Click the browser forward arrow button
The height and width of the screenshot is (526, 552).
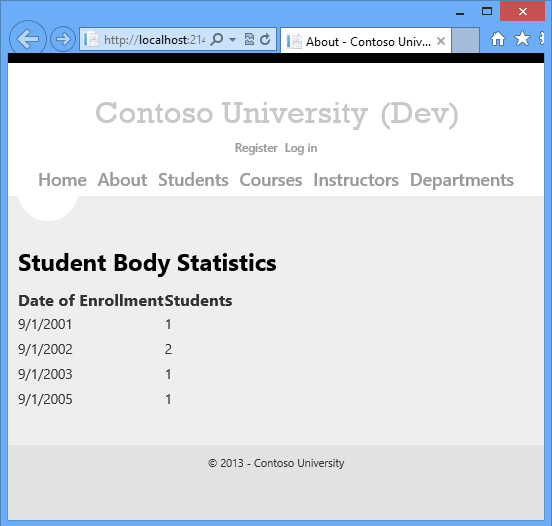pos(63,39)
